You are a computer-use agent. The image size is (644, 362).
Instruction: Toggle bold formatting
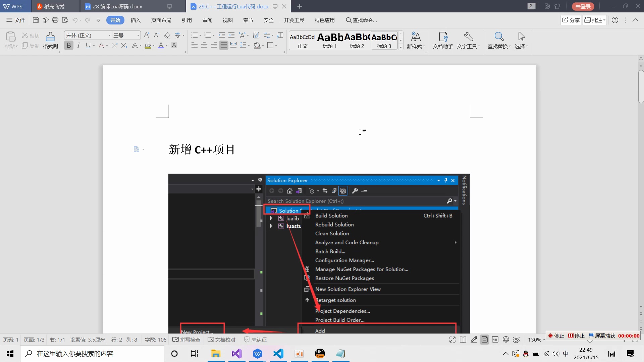(68, 45)
